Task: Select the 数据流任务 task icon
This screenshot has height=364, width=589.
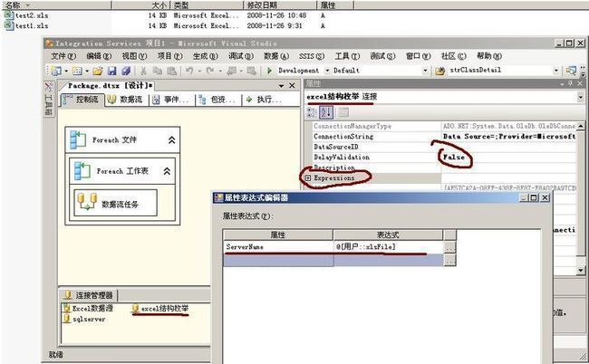Action: tap(87, 202)
